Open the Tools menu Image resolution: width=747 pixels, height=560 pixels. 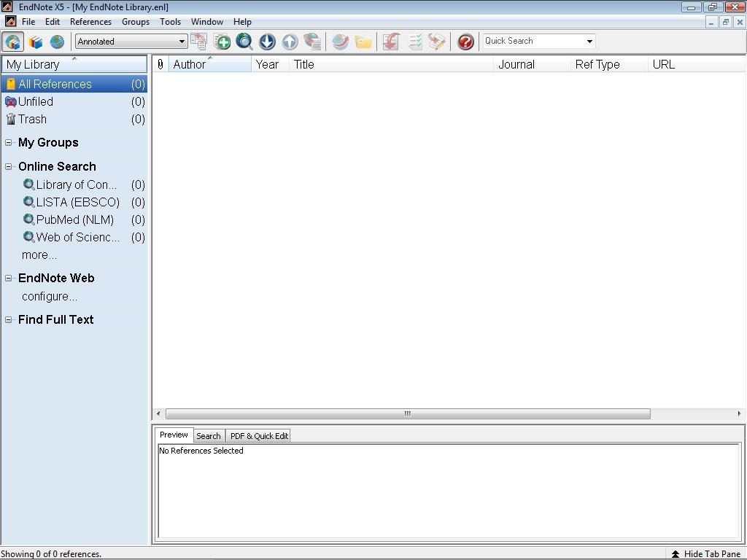pos(170,22)
